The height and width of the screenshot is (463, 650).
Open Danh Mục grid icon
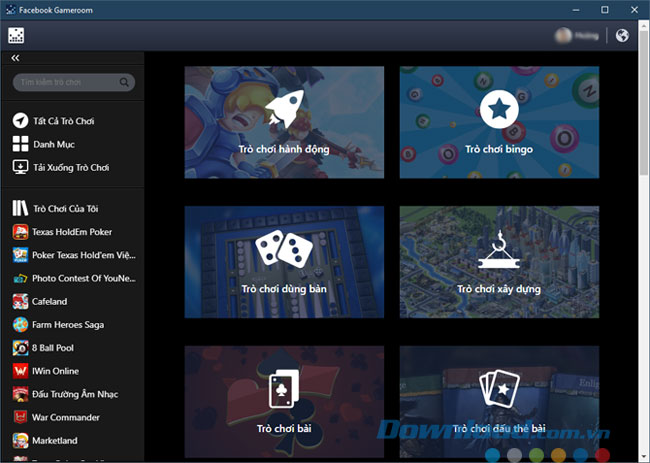(20, 144)
